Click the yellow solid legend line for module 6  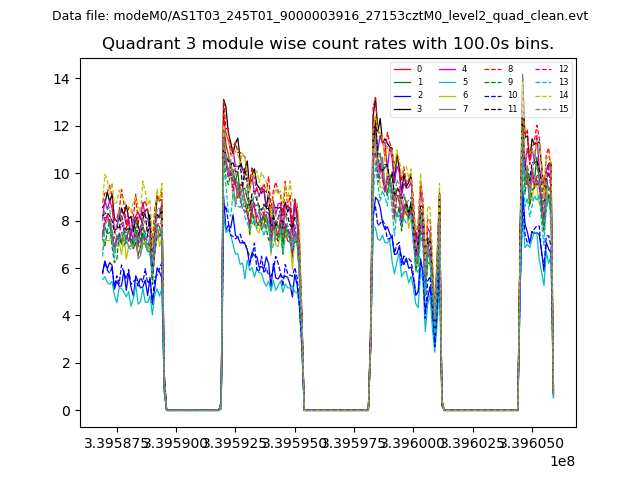coord(448,95)
